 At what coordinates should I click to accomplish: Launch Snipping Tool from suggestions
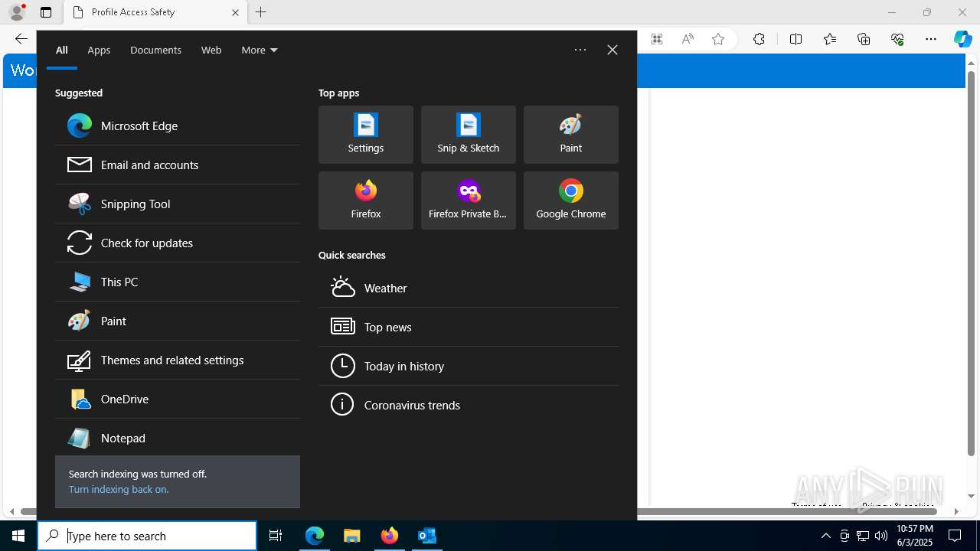pos(178,204)
